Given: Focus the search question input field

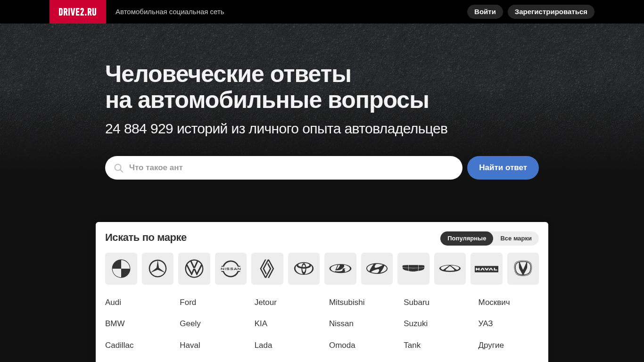Looking at the screenshot, I should point(284,168).
